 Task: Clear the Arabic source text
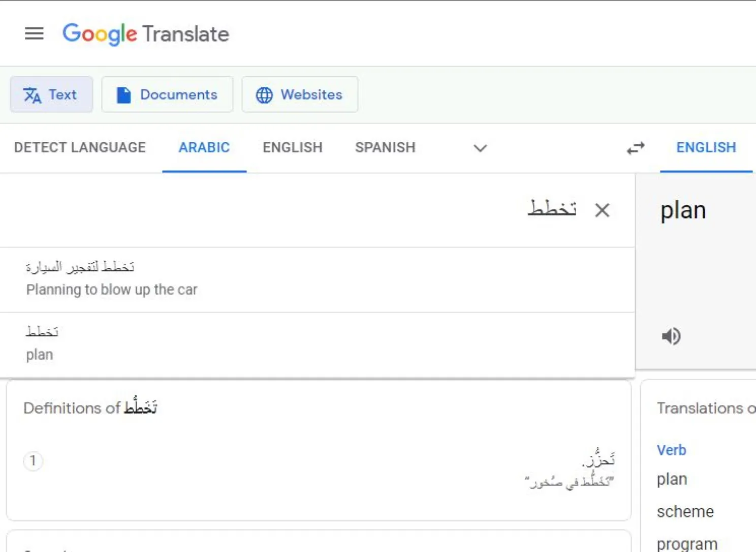click(x=602, y=210)
